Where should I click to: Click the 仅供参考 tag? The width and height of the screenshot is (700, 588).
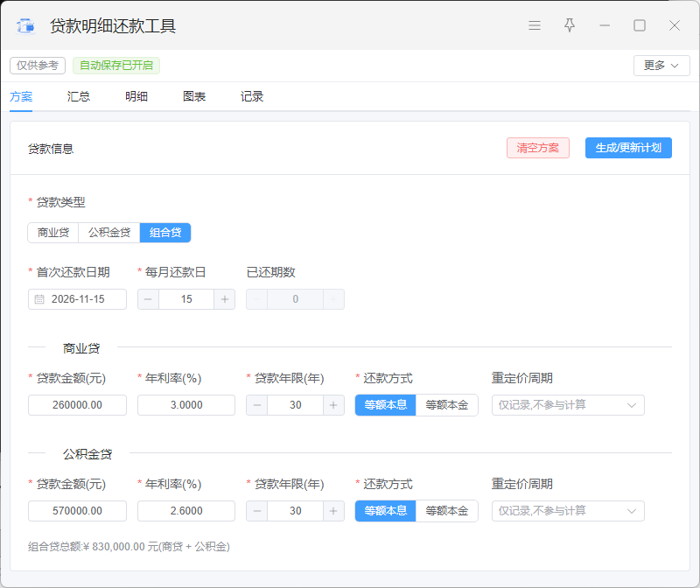pos(38,66)
